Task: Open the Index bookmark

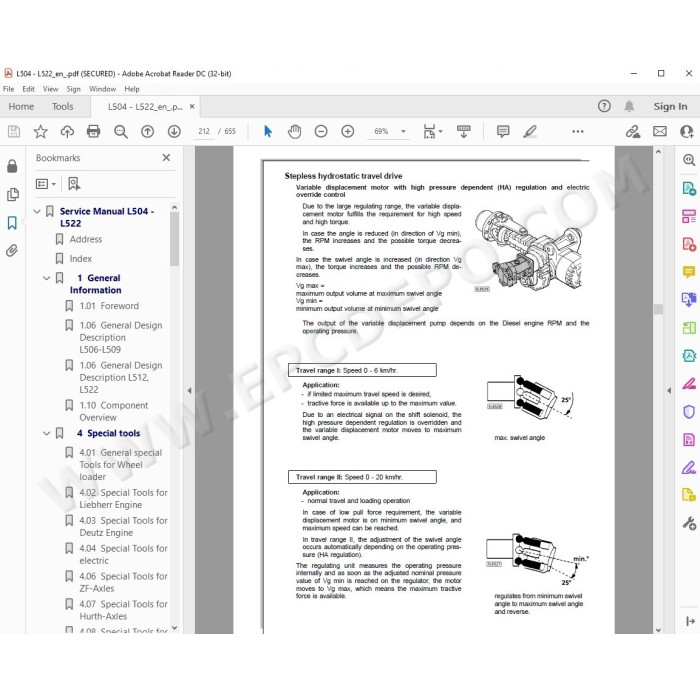Action: [80, 258]
